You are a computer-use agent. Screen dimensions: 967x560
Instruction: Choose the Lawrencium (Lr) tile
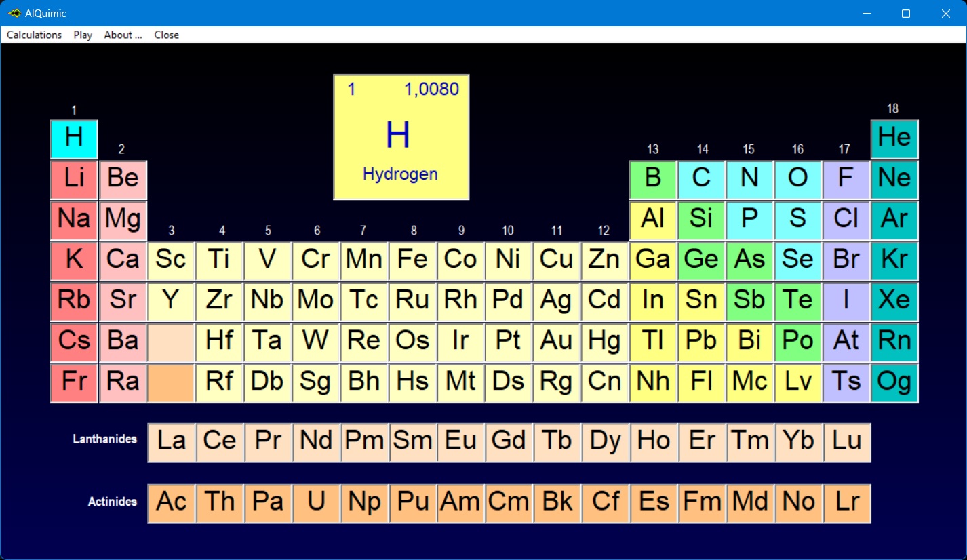coord(847,504)
